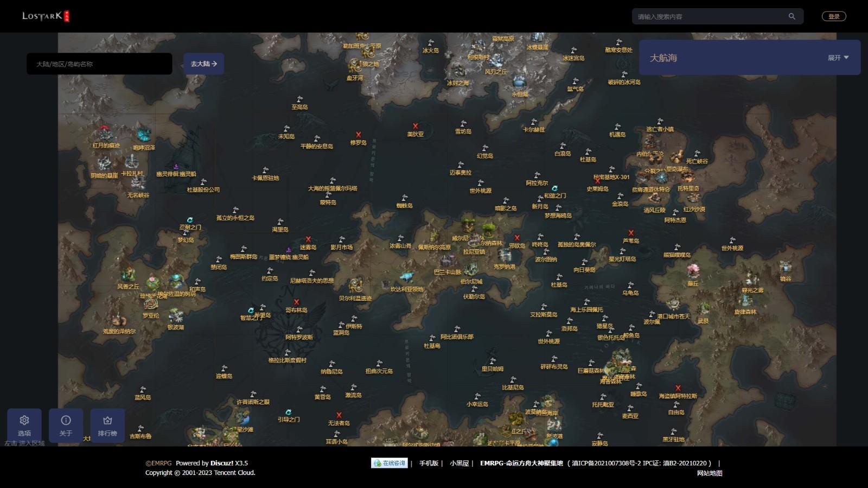Click the 孤立的永恒之岛 marker
The width and height of the screenshot is (868, 488).
[x=235, y=210]
